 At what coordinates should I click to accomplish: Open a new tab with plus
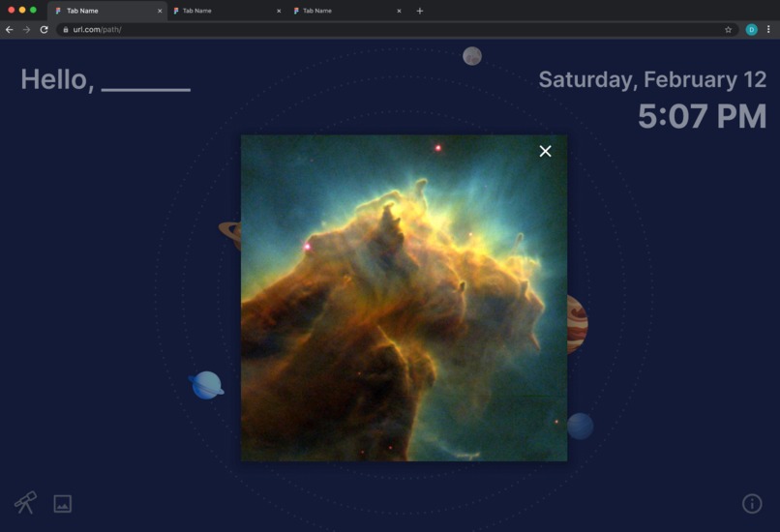[x=420, y=11]
